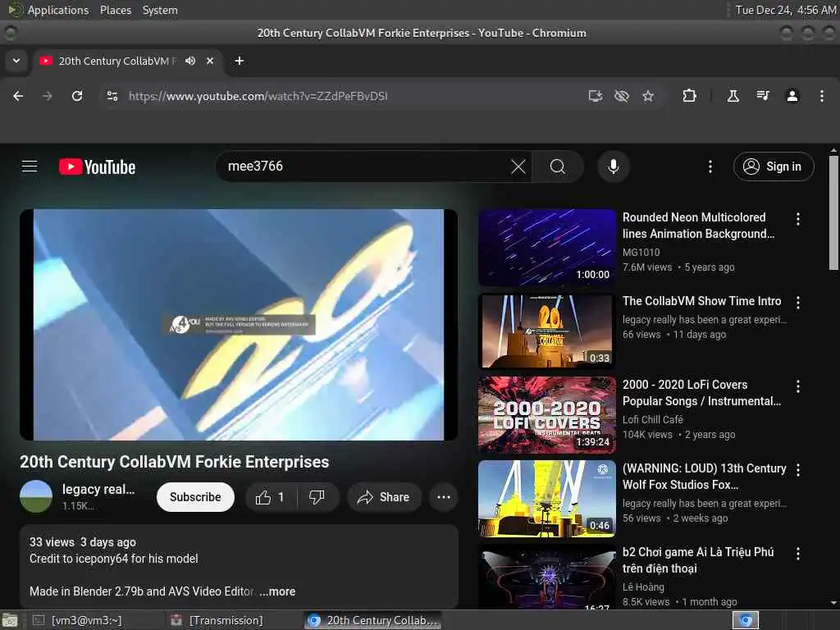Open site information icon in address bar

(112, 96)
